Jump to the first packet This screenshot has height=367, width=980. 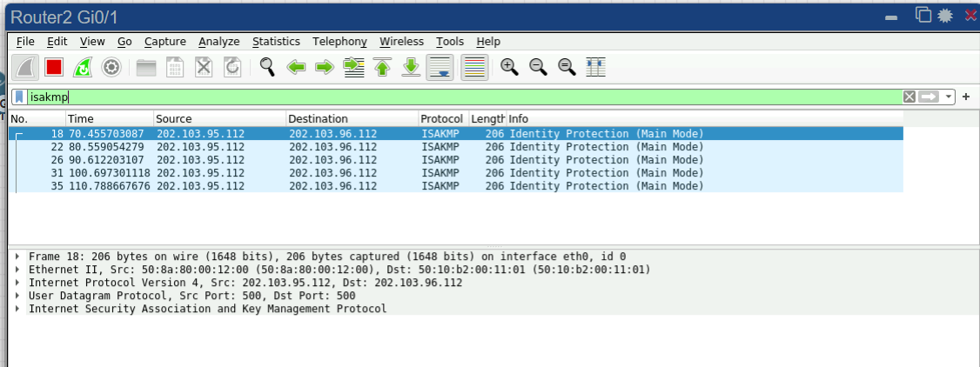coord(382,67)
